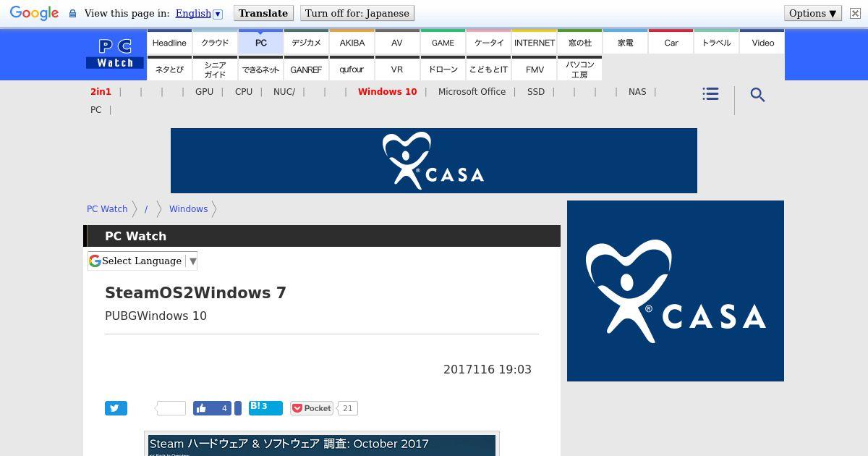Expand the Select Language widget
The image size is (868, 456).
click(142, 261)
